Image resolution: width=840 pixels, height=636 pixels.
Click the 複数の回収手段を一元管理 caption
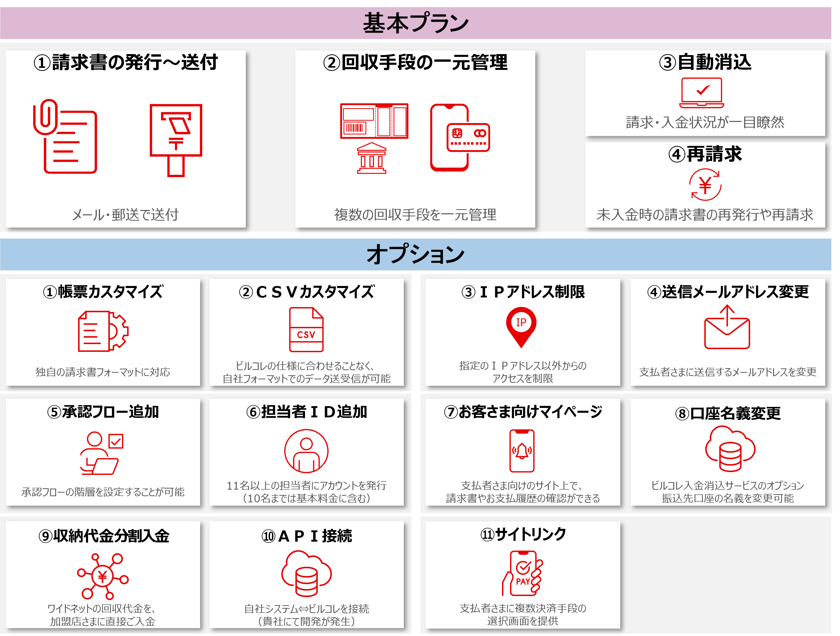click(x=415, y=214)
